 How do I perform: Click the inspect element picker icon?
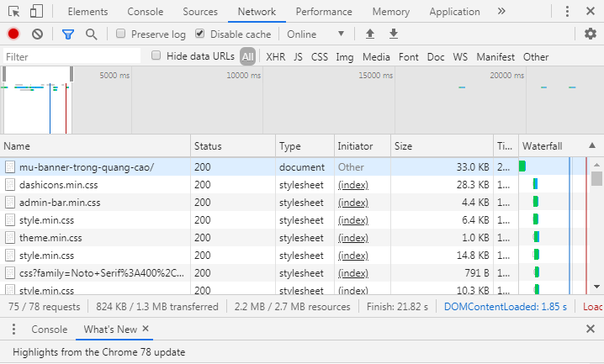[13, 12]
